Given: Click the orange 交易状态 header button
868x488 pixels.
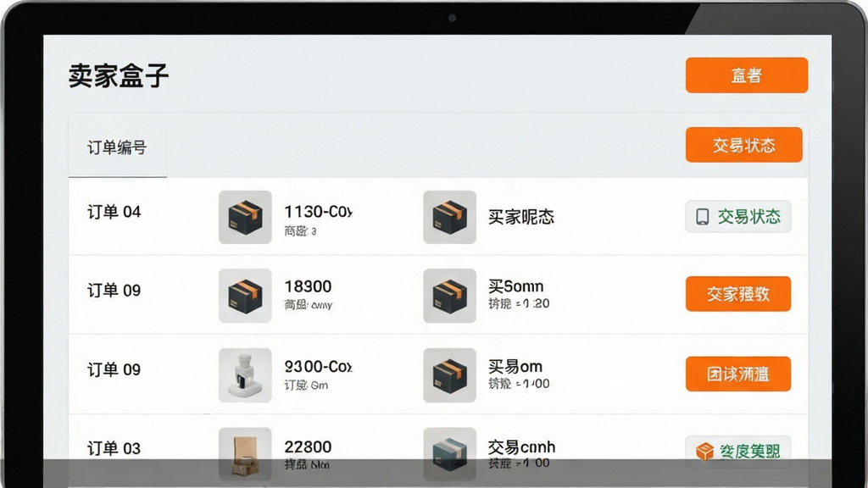Looking at the screenshot, I should point(743,145).
